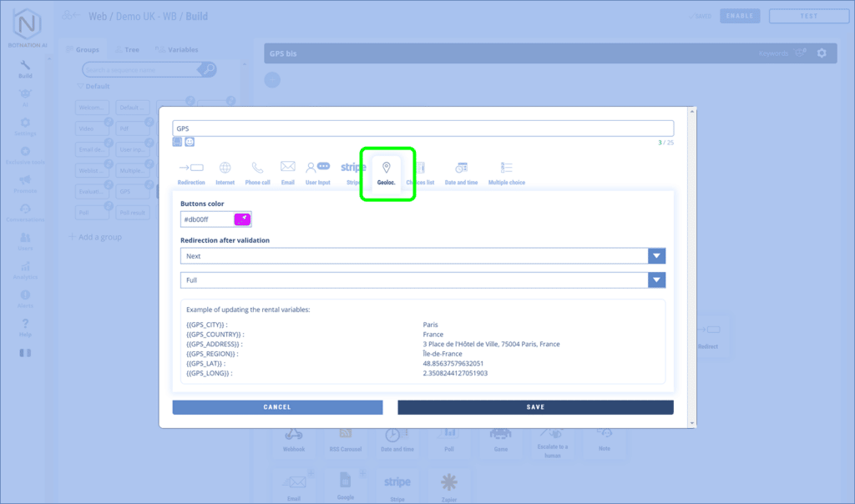855x504 pixels.
Task: Expand the Next redirection dropdown
Action: coord(656,256)
